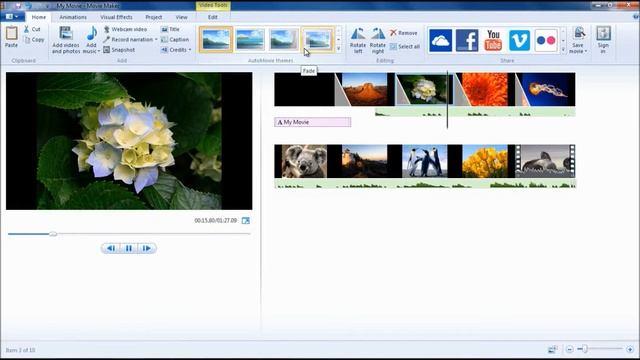Click the Add music note icon
This screenshot has width=640, height=360.
(92, 33)
